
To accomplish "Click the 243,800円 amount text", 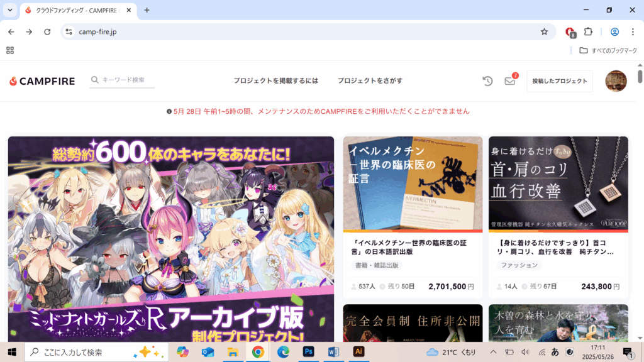I will pyautogui.click(x=600, y=287).
